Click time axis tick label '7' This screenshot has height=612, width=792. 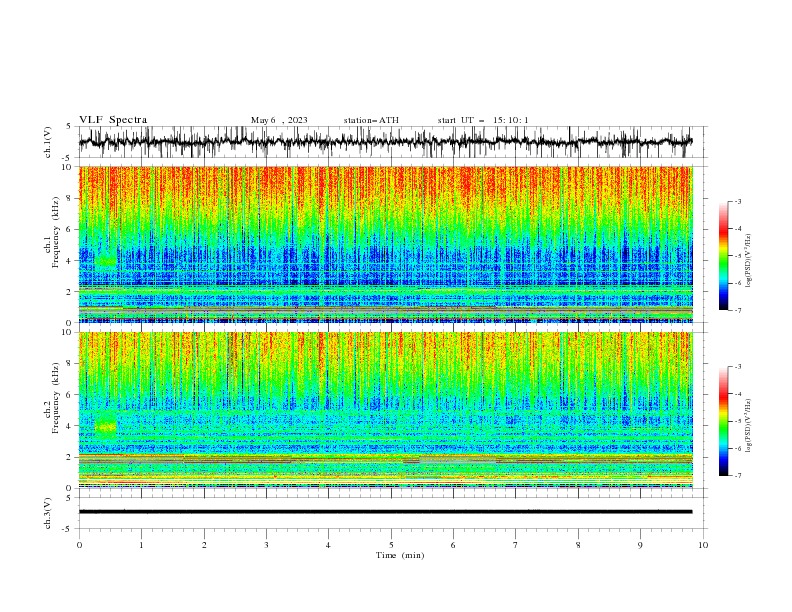[x=516, y=545]
